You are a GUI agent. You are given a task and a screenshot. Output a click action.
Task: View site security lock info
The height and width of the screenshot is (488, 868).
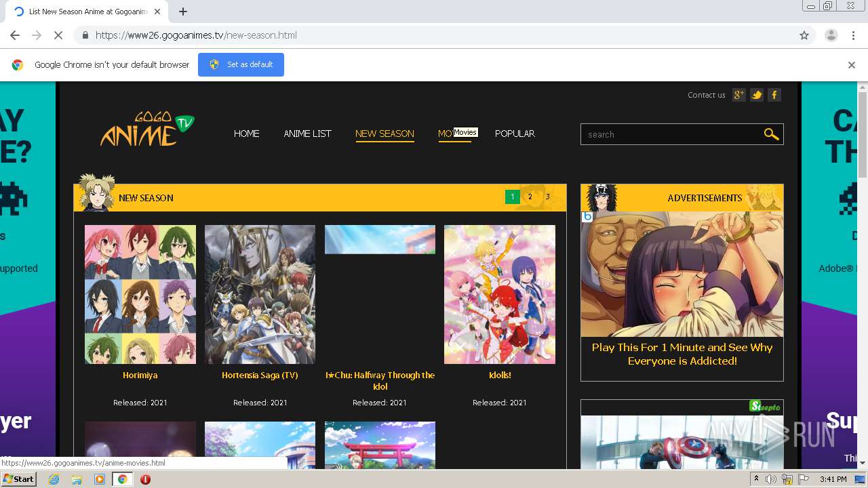click(x=85, y=35)
